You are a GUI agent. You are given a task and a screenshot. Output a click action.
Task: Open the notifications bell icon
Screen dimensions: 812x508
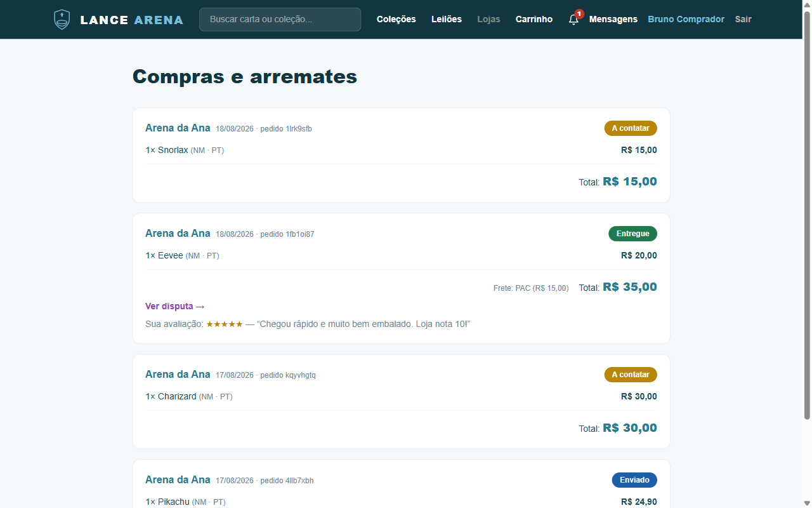pos(573,19)
